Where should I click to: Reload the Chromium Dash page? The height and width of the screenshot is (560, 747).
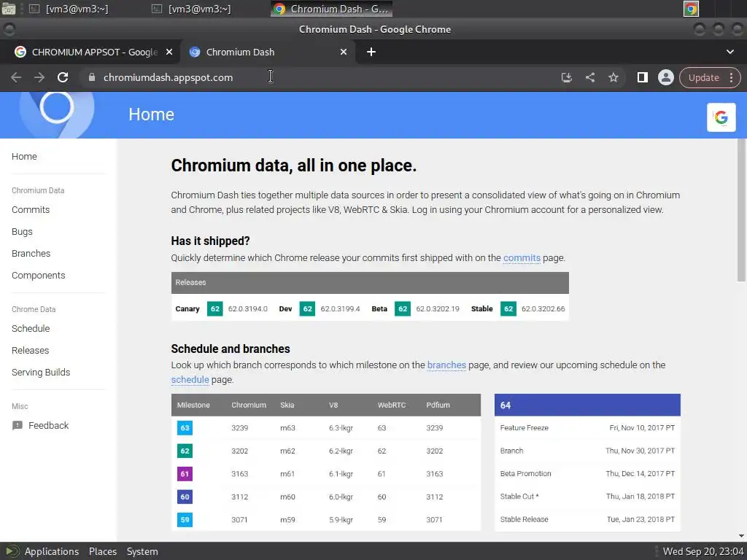coord(63,77)
